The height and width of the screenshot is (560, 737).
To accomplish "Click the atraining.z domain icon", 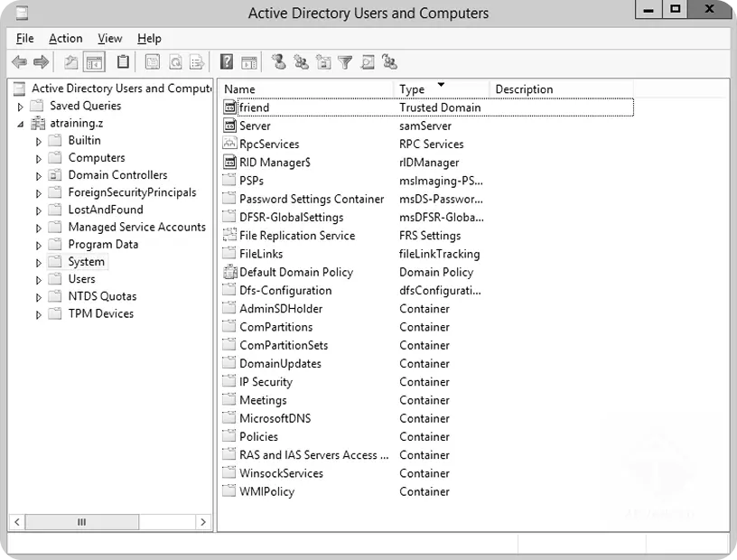I will (x=38, y=123).
